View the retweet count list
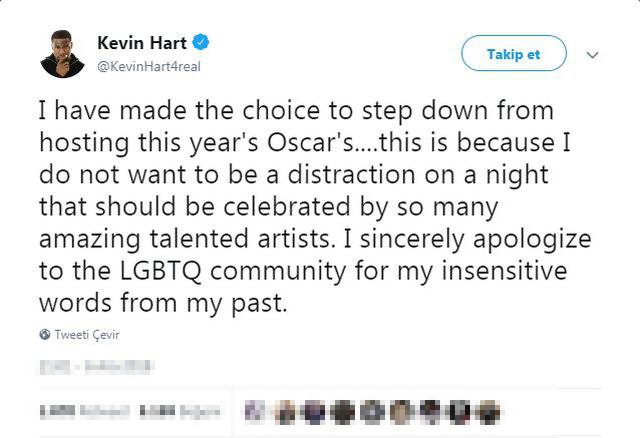Image resolution: width=640 pixels, height=438 pixels. [76, 410]
